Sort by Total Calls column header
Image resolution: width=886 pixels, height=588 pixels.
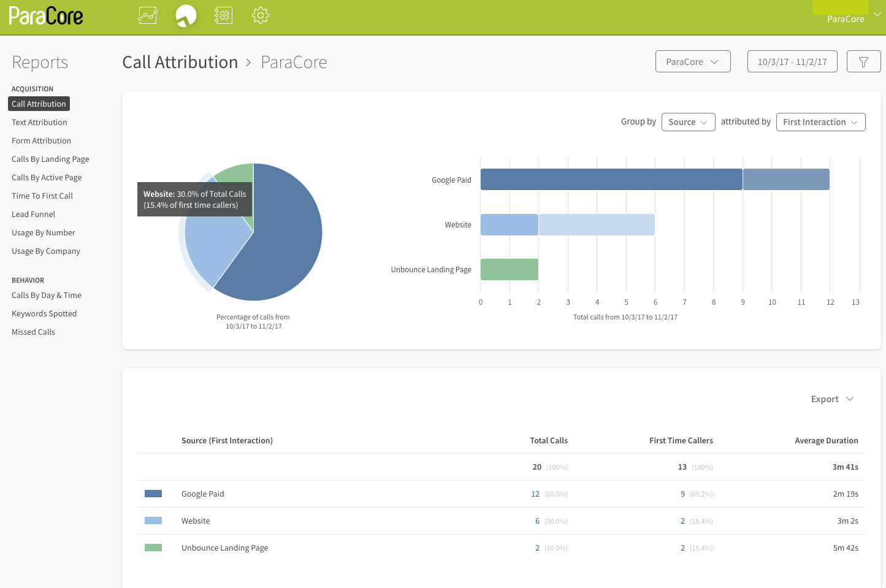point(549,440)
